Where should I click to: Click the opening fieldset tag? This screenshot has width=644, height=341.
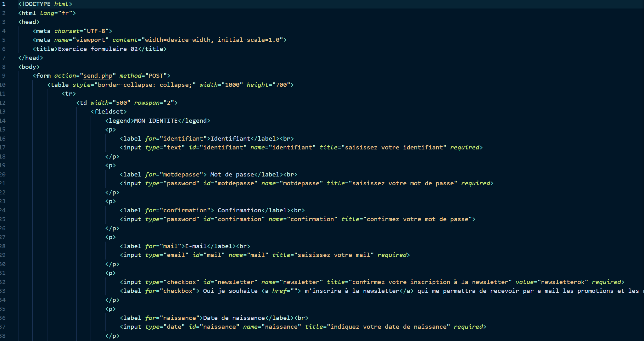(x=109, y=112)
